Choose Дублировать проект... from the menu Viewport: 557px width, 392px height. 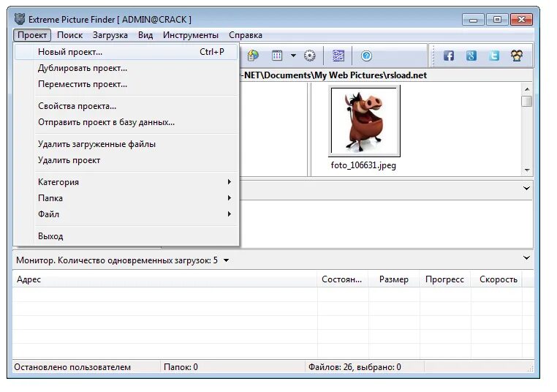(x=126, y=68)
